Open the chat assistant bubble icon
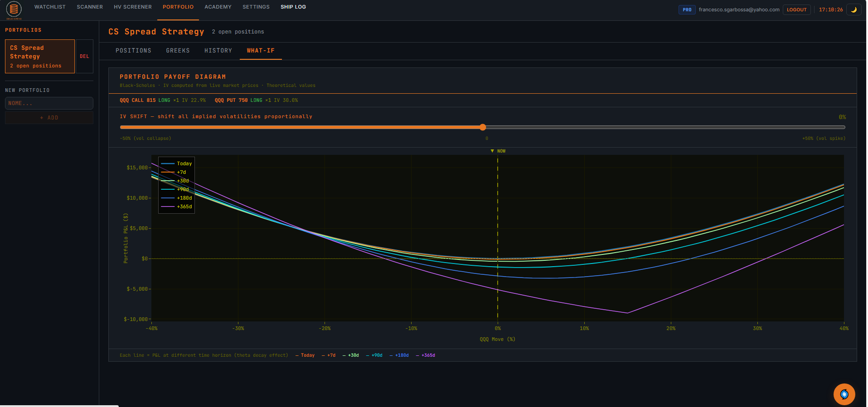 pyautogui.click(x=844, y=394)
